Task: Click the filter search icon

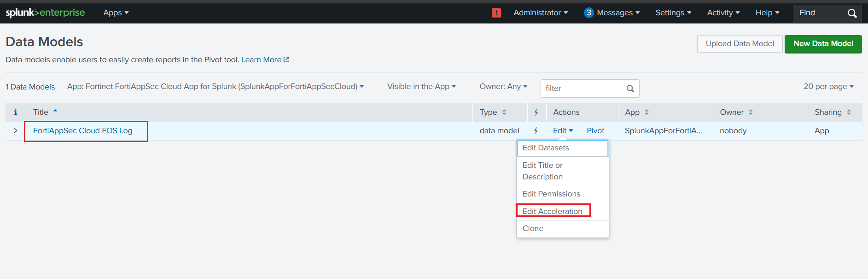Action: click(x=630, y=89)
